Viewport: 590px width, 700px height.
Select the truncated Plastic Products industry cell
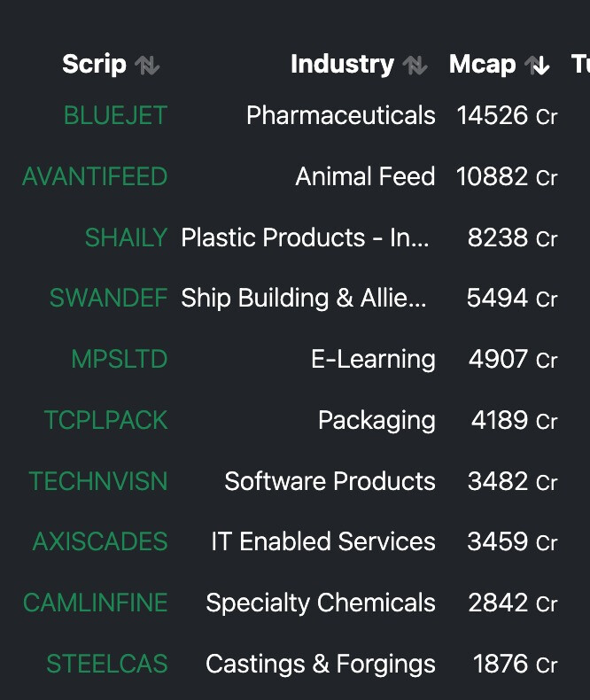305,237
